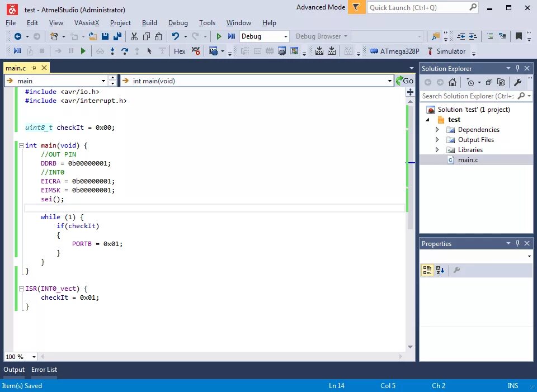Toggle Categorized view in Properties panel
The image size is (537, 392).
pos(427,270)
